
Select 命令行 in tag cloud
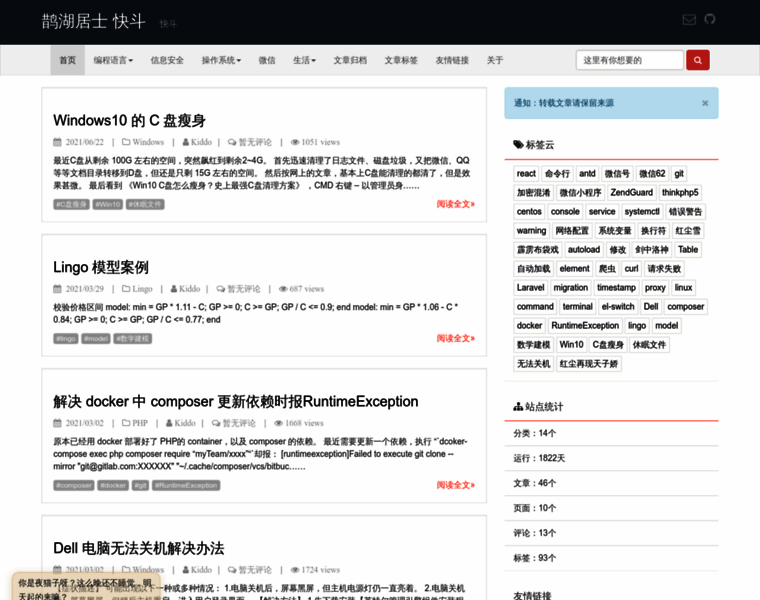tap(557, 174)
